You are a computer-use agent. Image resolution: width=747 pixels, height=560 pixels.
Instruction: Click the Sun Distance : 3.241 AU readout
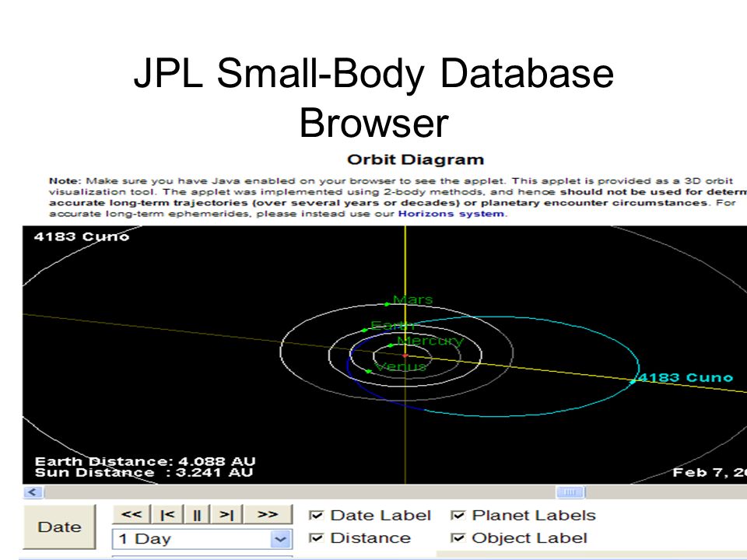point(144,473)
